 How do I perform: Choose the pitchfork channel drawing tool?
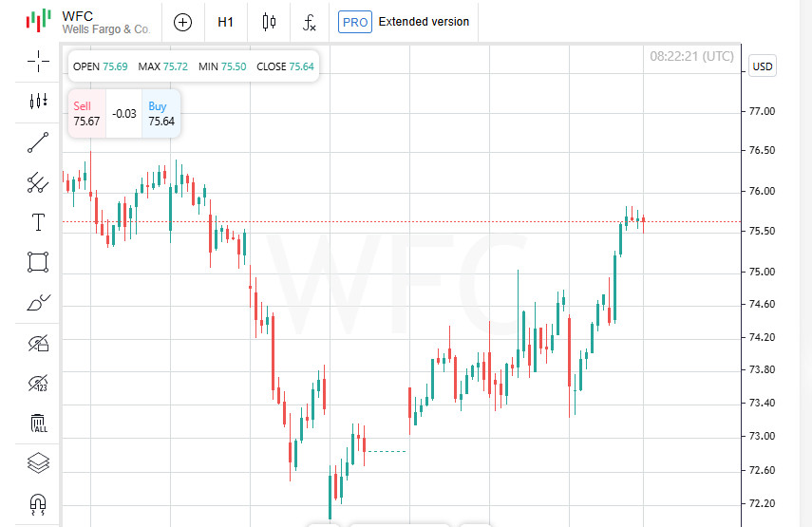coord(38,182)
